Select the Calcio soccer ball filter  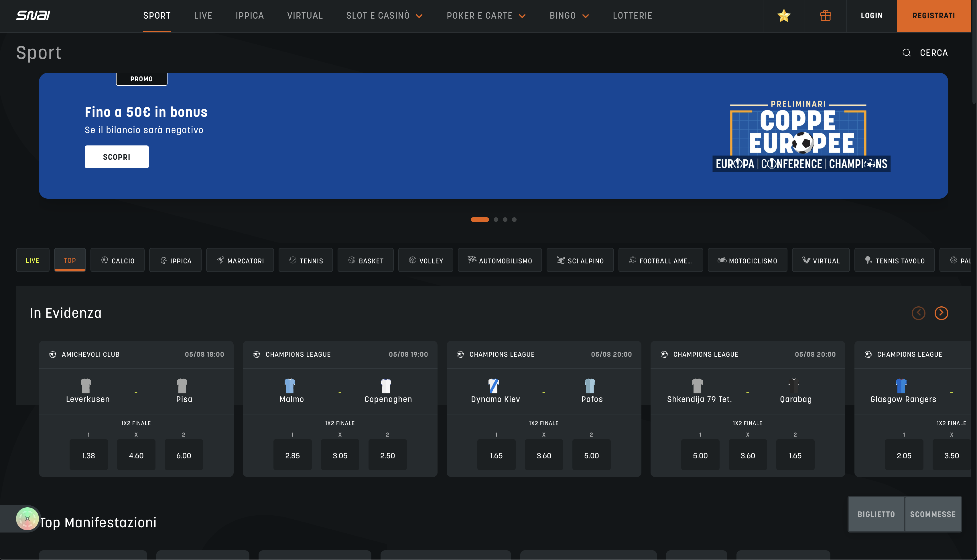click(x=118, y=260)
